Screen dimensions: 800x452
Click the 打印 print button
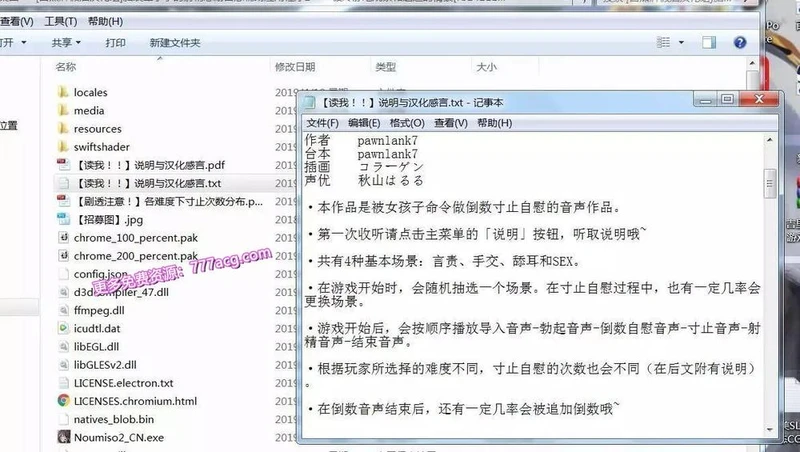[x=115, y=43]
